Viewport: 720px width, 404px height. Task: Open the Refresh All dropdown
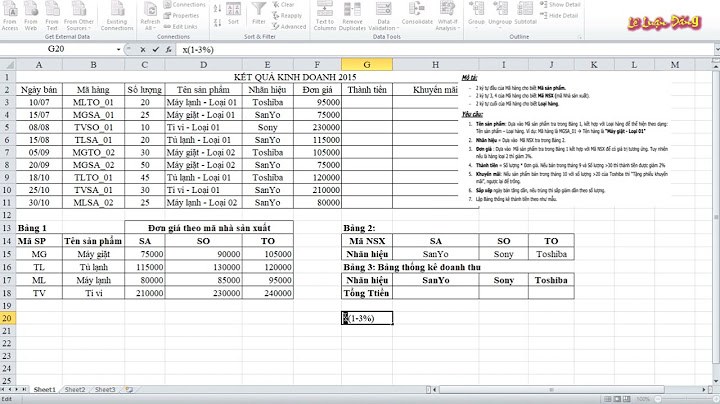(x=150, y=16)
